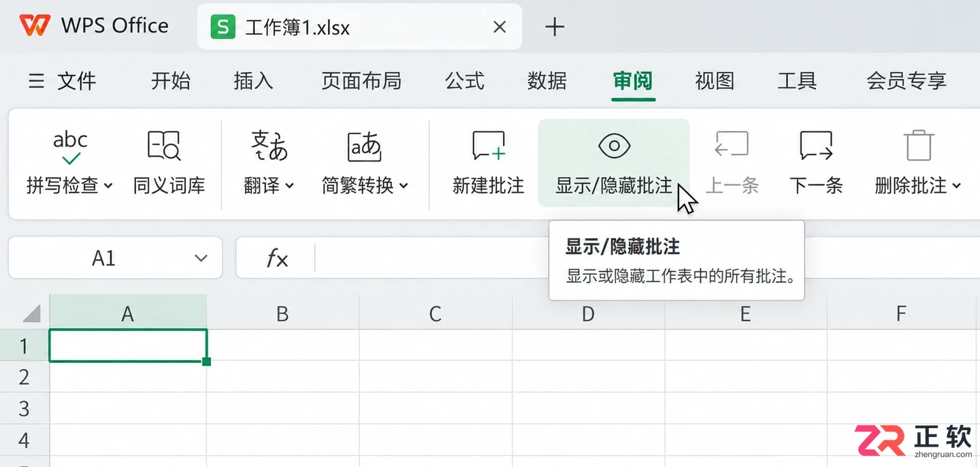The width and height of the screenshot is (980, 467).
Task: Switch to the 插入 tab
Action: tap(253, 81)
